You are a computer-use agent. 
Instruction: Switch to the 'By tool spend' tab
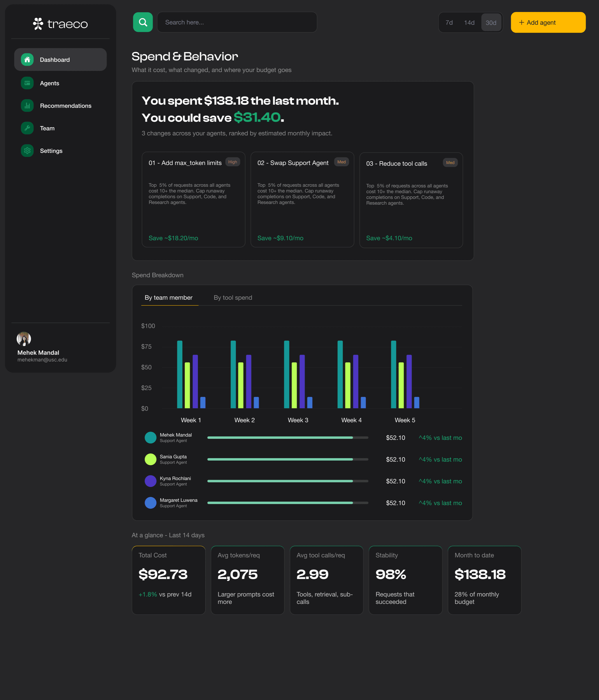pos(233,297)
